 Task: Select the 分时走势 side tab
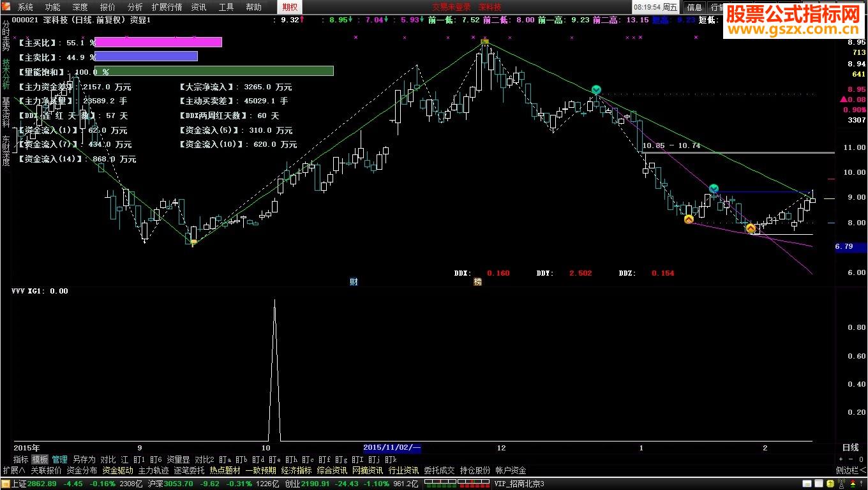6,36
